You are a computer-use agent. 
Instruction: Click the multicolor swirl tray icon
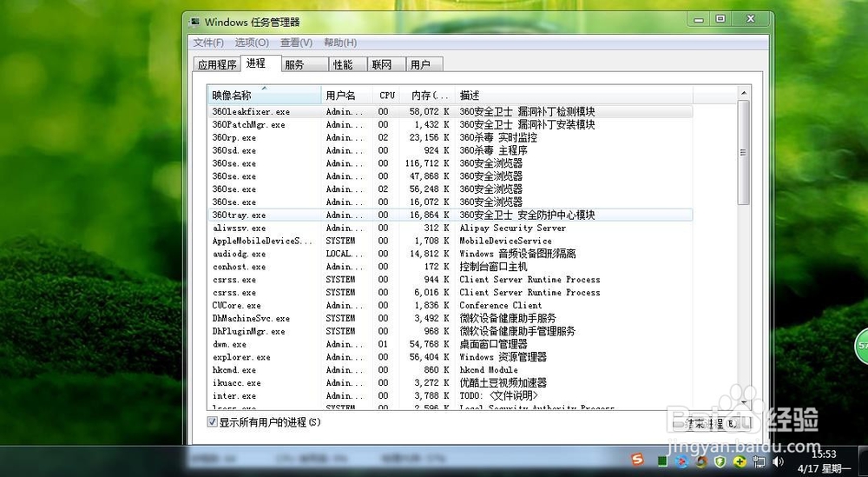tap(701, 461)
